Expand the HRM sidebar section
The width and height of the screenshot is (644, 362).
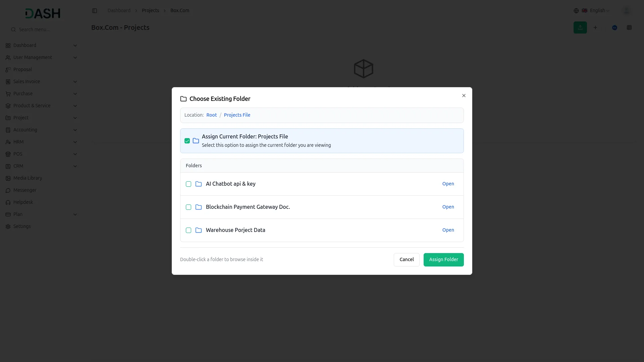pyautogui.click(x=75, y=142)
